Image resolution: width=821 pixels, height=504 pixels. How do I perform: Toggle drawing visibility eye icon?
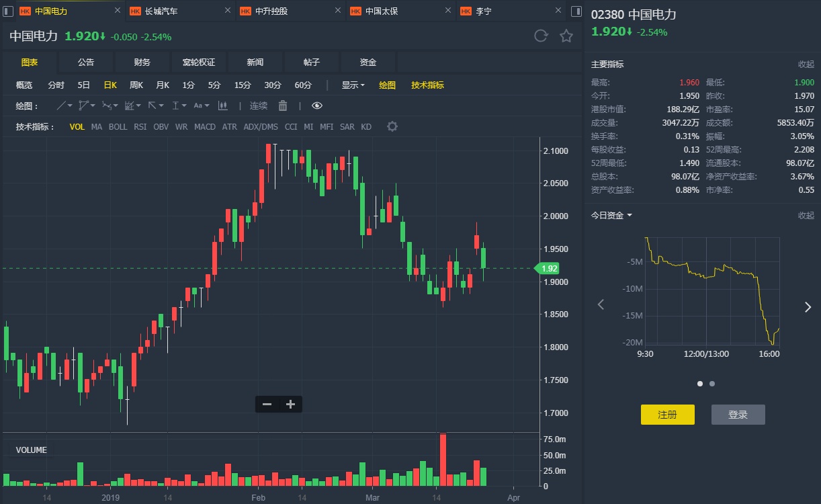click(317, 106)
